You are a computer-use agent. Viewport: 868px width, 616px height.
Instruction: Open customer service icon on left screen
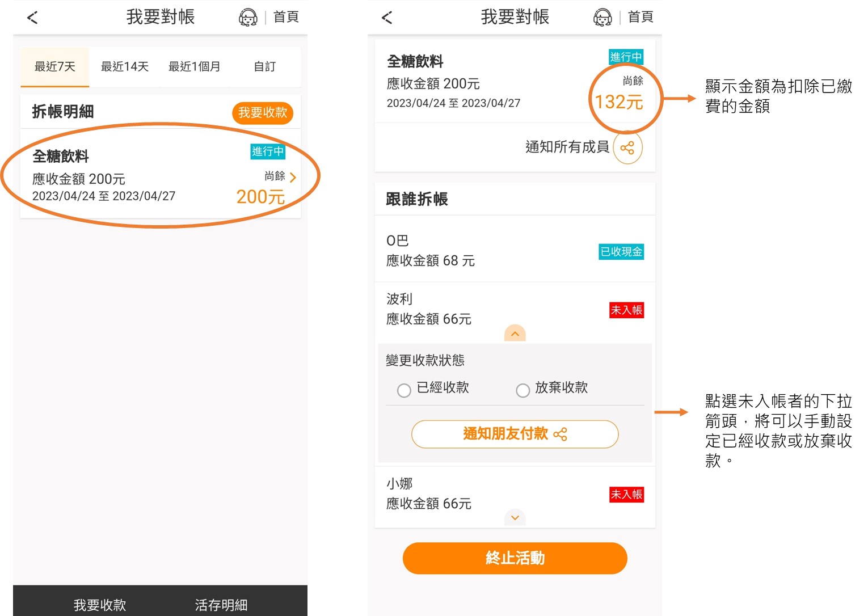point(248,18)
